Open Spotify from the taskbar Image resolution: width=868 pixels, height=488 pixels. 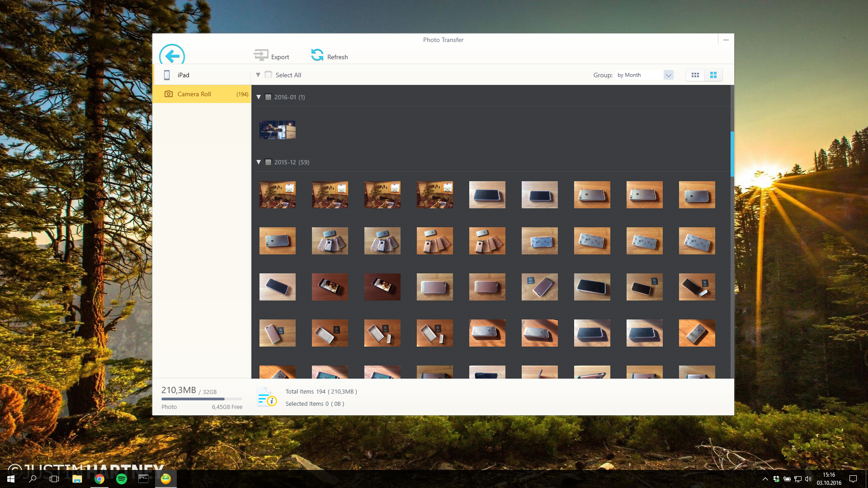pyautogui.click(x=122, y=479)
